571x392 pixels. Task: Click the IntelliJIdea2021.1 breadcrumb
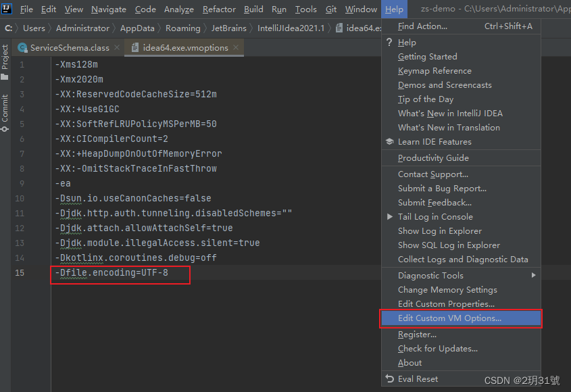291,28
